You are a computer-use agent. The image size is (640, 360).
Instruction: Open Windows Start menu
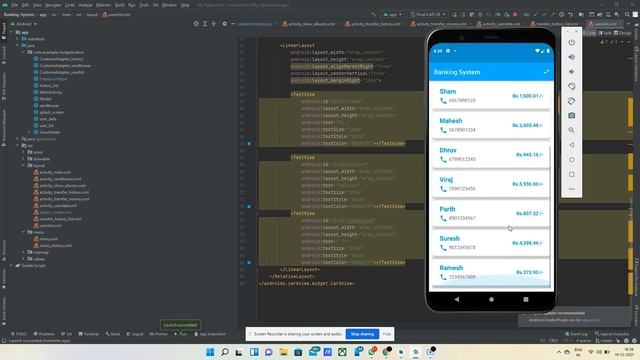(210, 352)
